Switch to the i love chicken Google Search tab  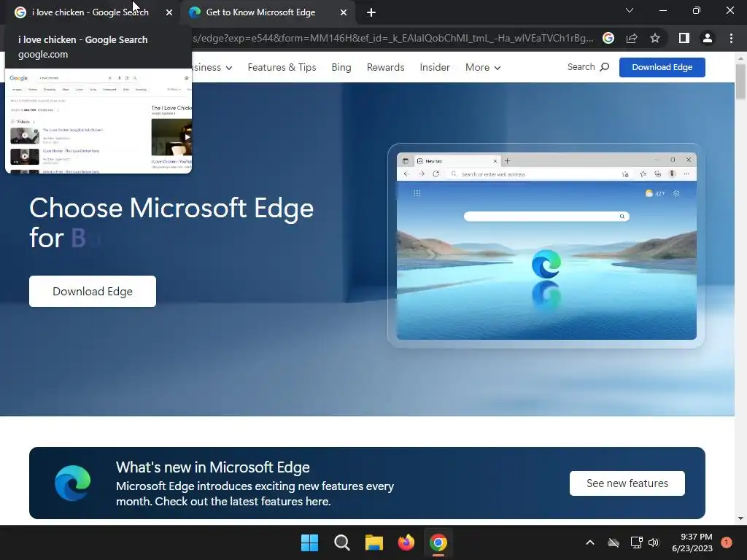[90, 12]
